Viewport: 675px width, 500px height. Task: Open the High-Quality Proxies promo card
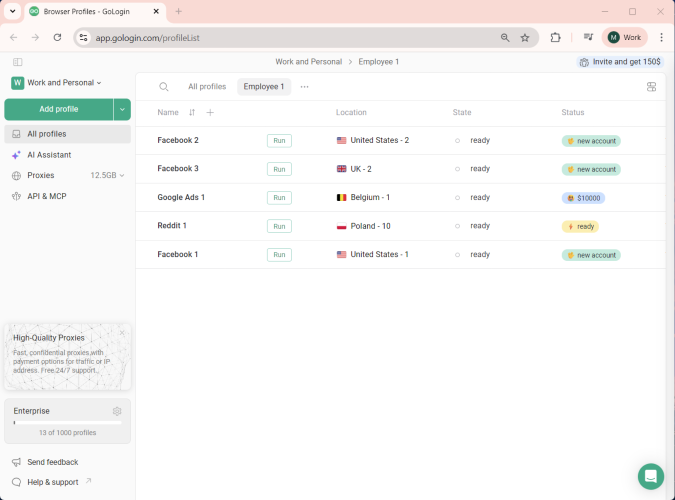(68, 357)
